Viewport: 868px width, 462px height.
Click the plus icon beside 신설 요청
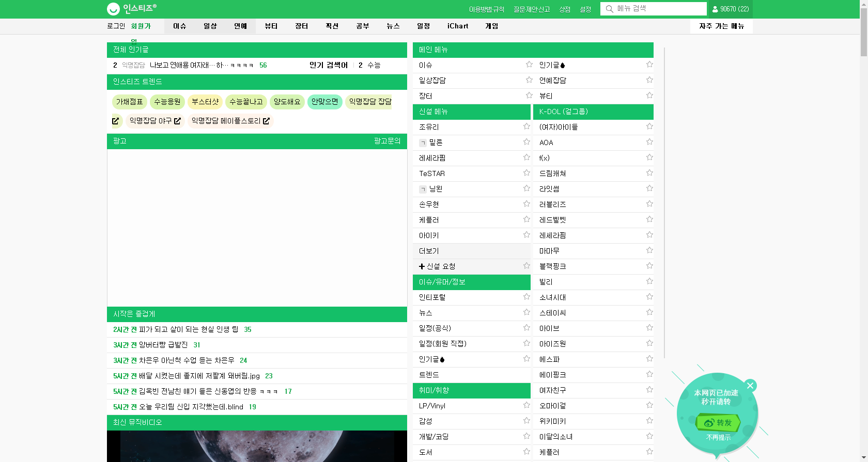point(422,266)
